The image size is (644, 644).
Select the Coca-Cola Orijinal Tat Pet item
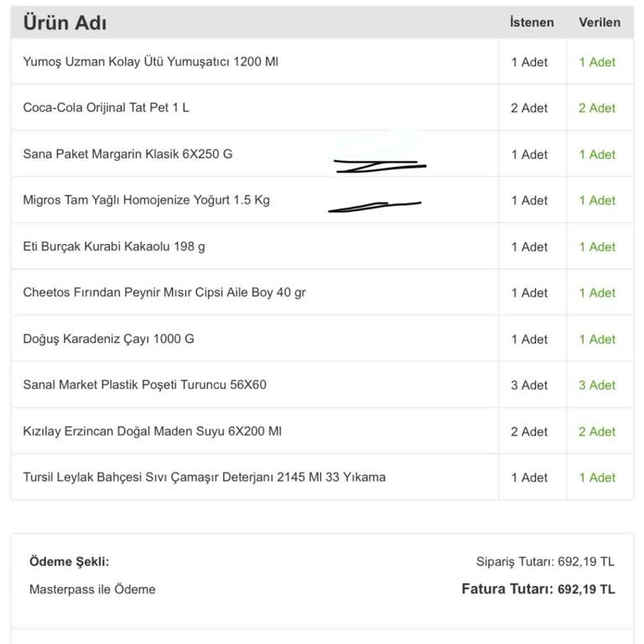(x=106, y=108)
